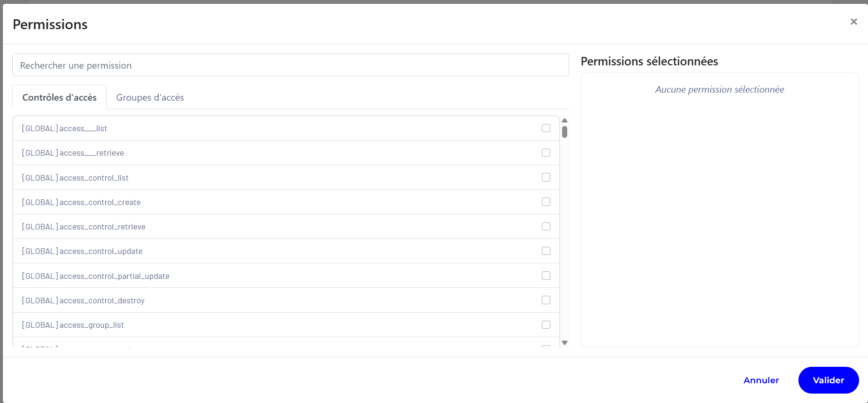Check the access_group_list checkbox

(x=546, y=325)
